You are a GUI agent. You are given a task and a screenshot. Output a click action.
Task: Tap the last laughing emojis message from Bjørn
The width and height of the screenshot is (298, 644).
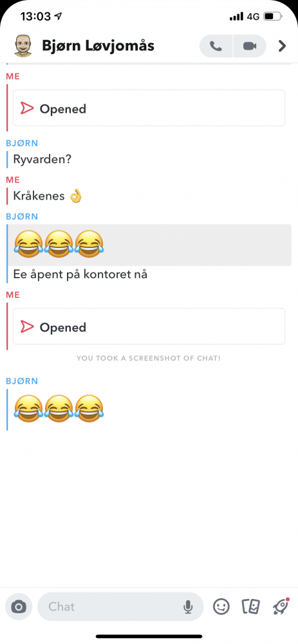59,408
